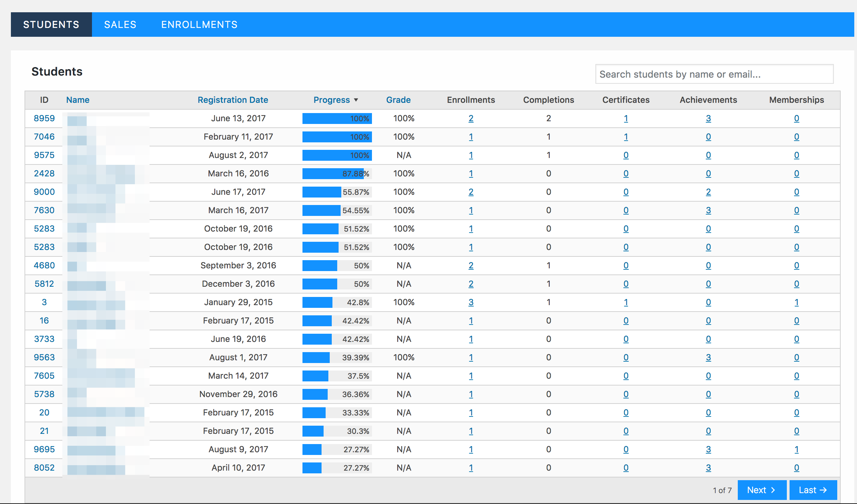Viewport: 857px width, 504px height.
Task: Open enrollments for student ID 3
Action: 471,302
